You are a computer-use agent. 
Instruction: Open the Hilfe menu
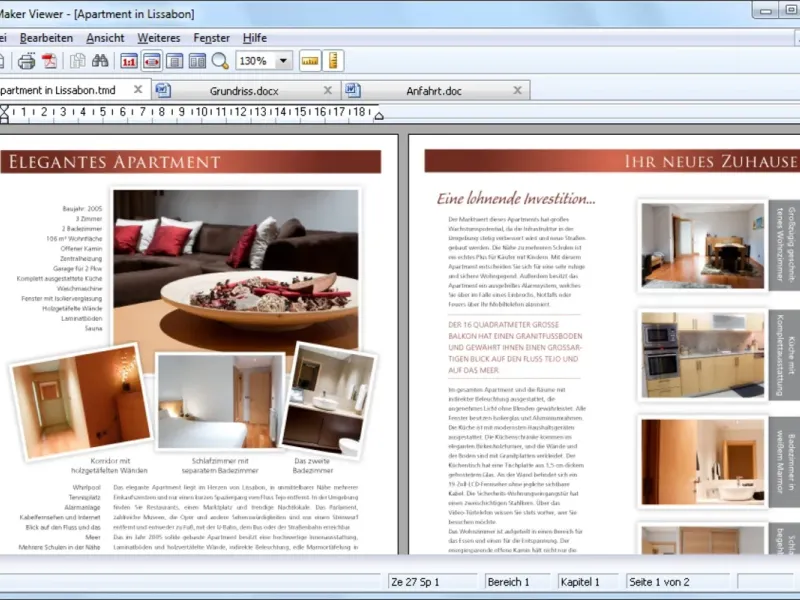pos(255,38)
